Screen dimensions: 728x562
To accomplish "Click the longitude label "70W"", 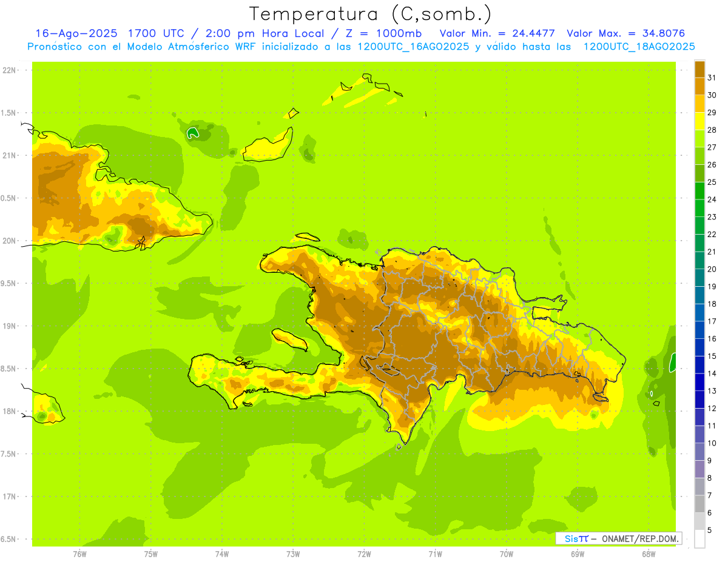I will tap(506, 554).
